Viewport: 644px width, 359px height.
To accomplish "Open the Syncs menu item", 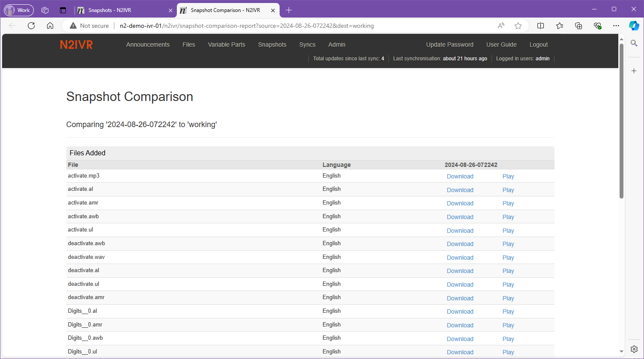I will [x=307, y=45].
